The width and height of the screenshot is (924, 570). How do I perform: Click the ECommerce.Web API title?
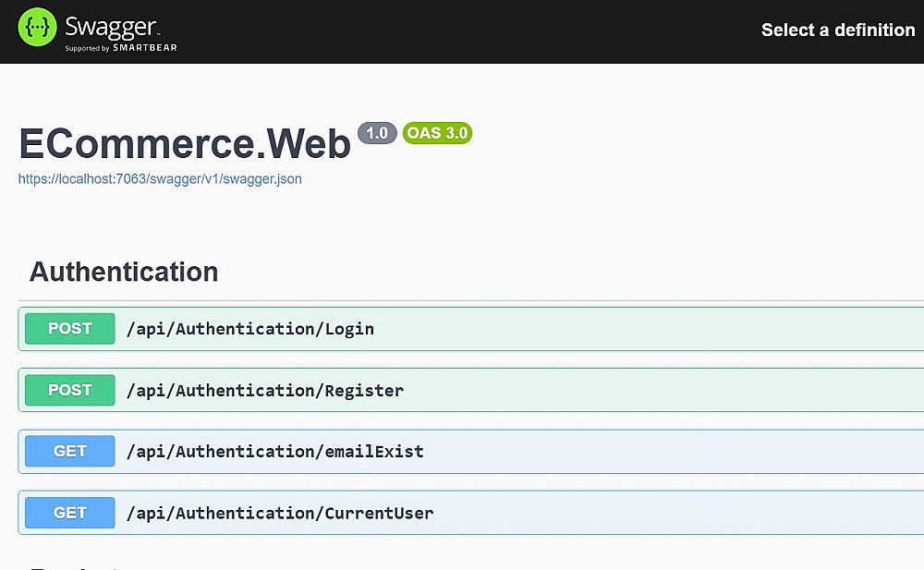tap(185, 142)
